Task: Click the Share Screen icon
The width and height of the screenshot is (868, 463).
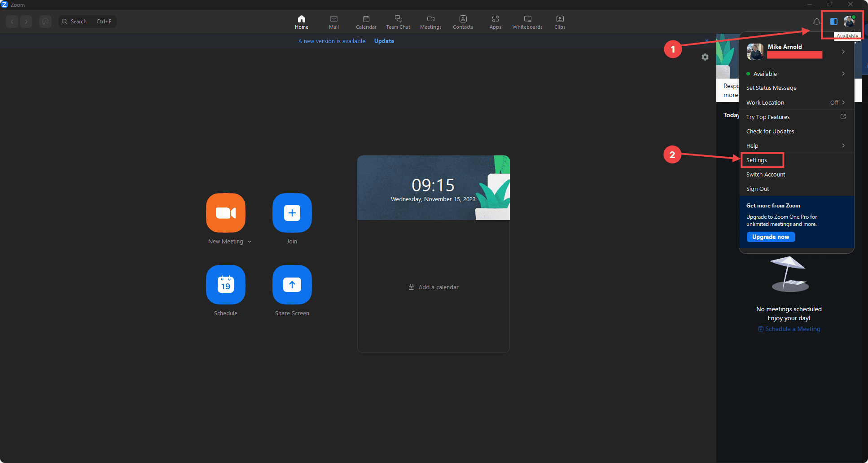Action: pyautogui.click(x=292, y=285)
